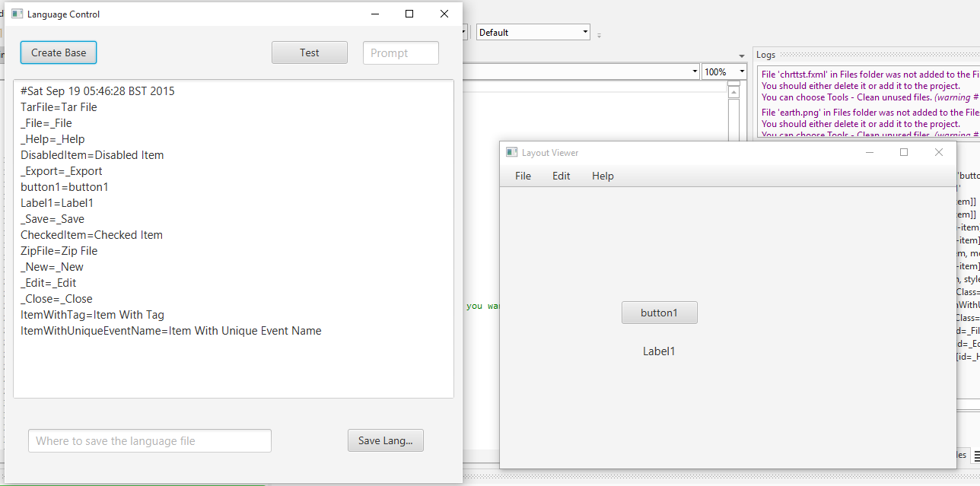Click the Language Control window icon
The image size is (980, 486).
pos(17,14)
